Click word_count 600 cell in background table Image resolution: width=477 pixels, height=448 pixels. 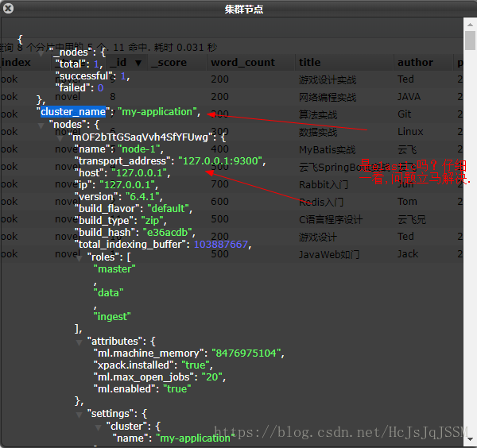(x=219, y=202)
